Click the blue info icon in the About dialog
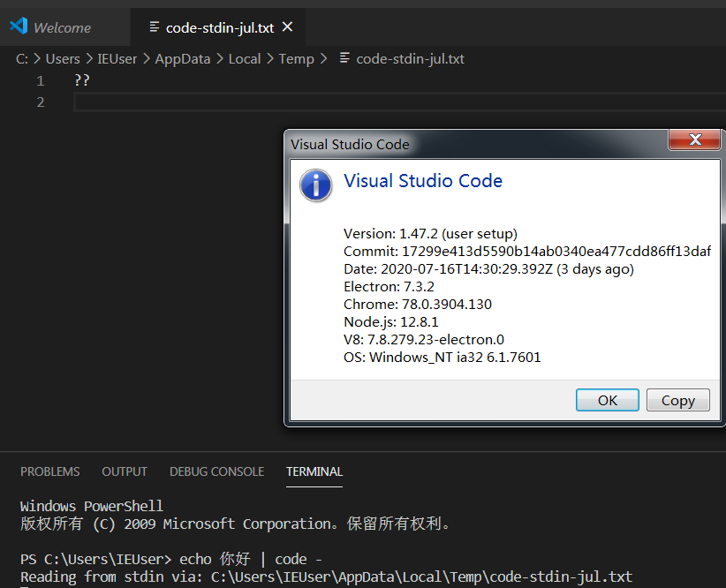This screenshot has width=726, height=588. pyautogui.click(x=315, y=185)
